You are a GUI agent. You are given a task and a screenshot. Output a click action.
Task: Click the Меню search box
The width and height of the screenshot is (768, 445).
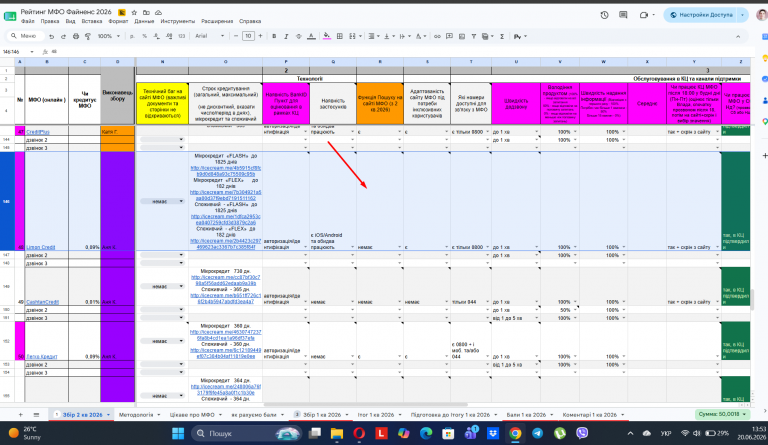tap(25, 36)
